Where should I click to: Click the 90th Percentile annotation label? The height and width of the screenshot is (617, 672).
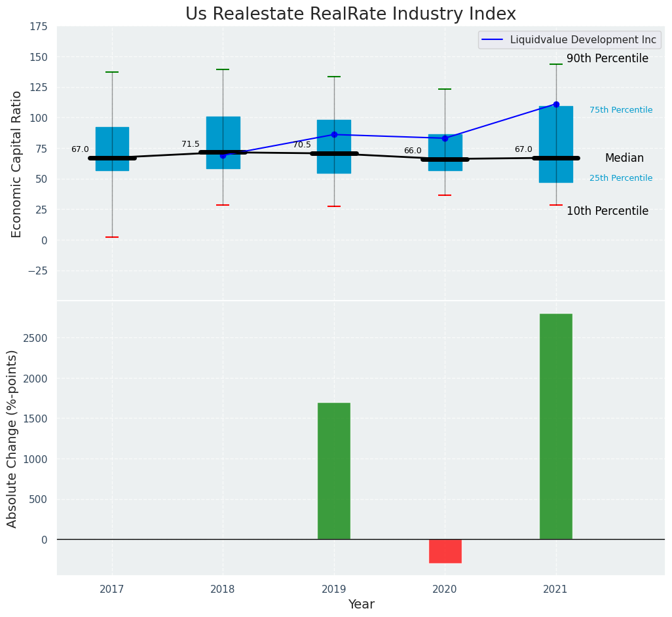tap(607, 58)
